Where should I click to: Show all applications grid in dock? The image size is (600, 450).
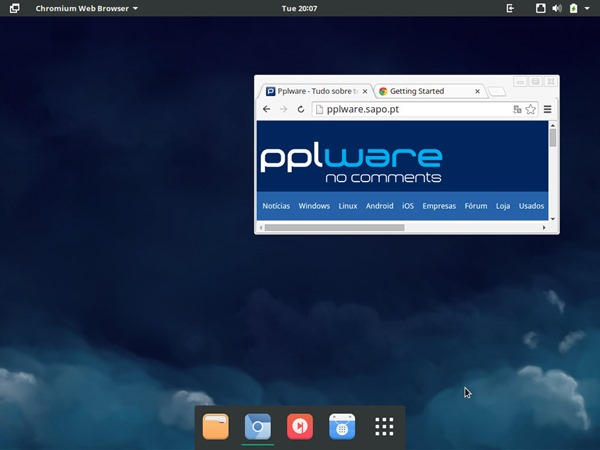point(384,427)
